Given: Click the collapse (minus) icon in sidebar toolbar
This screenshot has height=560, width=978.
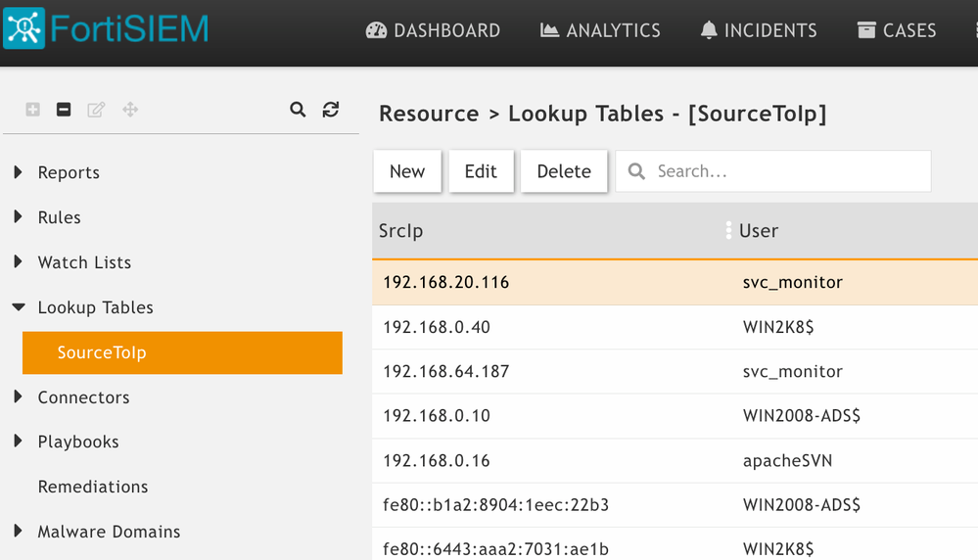Looking at the screenshot, I should point(64,110).
